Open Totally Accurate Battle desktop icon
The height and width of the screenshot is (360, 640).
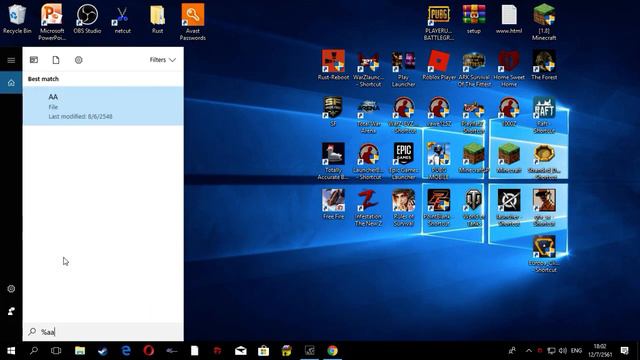pyautogui.click(x=333, y=161)
